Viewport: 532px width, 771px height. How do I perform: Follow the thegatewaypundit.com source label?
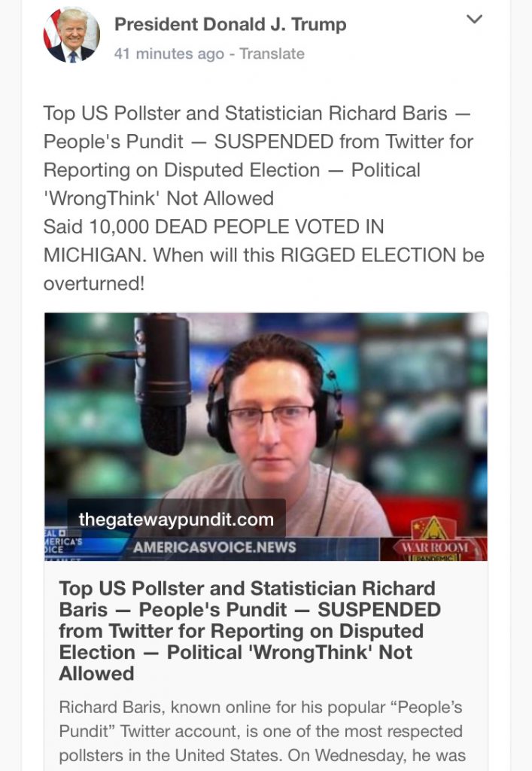pos(176,520)
